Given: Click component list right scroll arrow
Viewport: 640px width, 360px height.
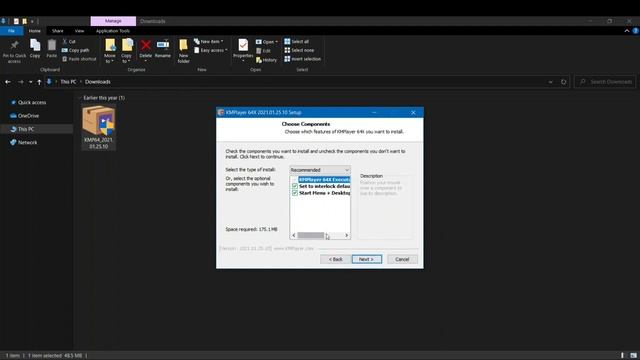Looking at the screenshot, I should pyautogui.click(x=347, y=236).
